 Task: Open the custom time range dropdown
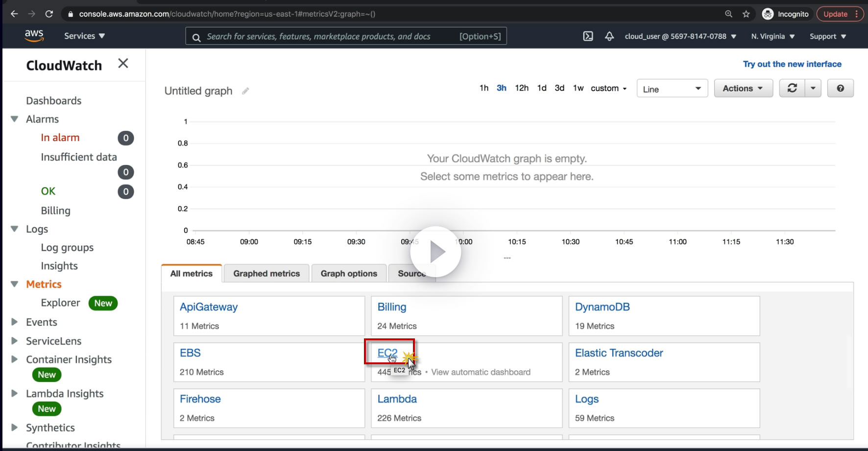609,88
